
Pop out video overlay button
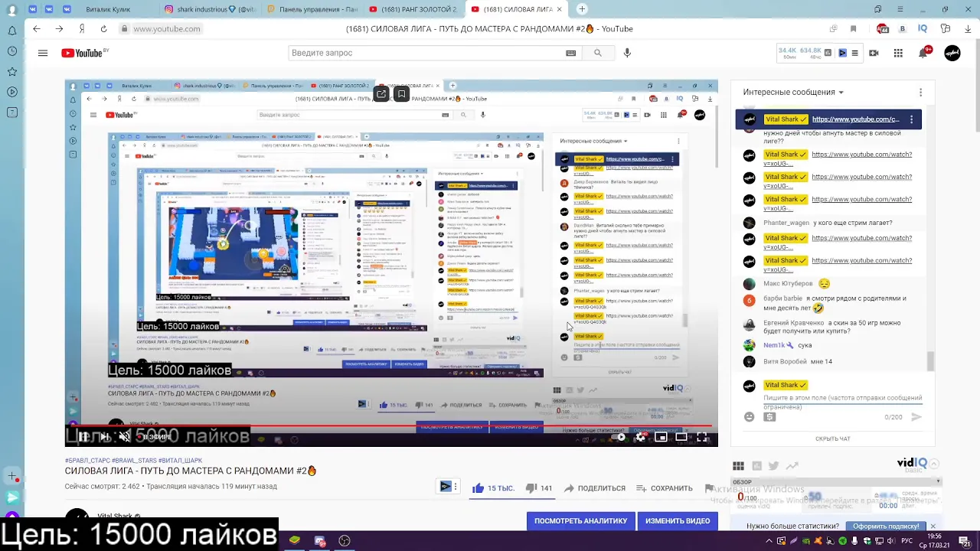381,94
